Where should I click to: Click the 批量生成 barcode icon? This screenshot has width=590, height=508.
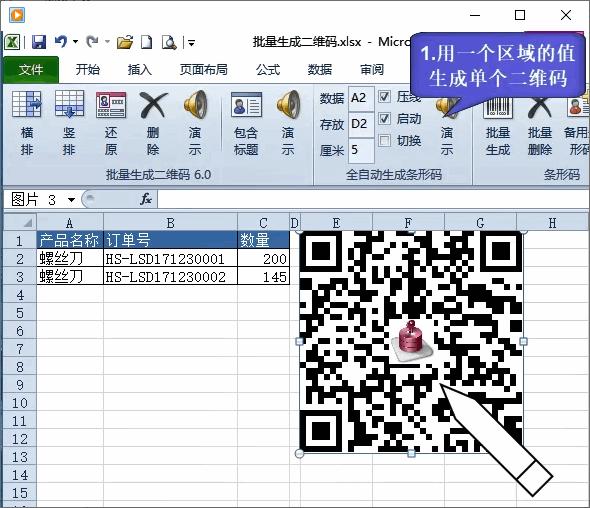497,108
